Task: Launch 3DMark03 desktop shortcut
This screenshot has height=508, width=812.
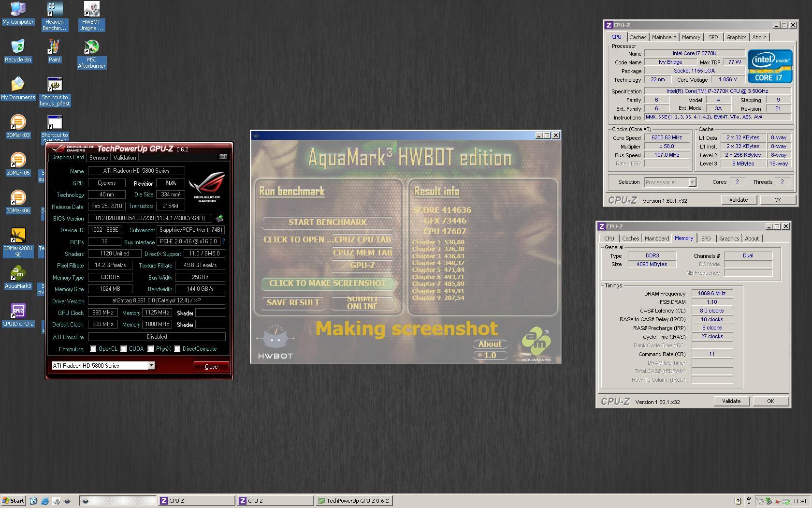Action: (18, 126)
